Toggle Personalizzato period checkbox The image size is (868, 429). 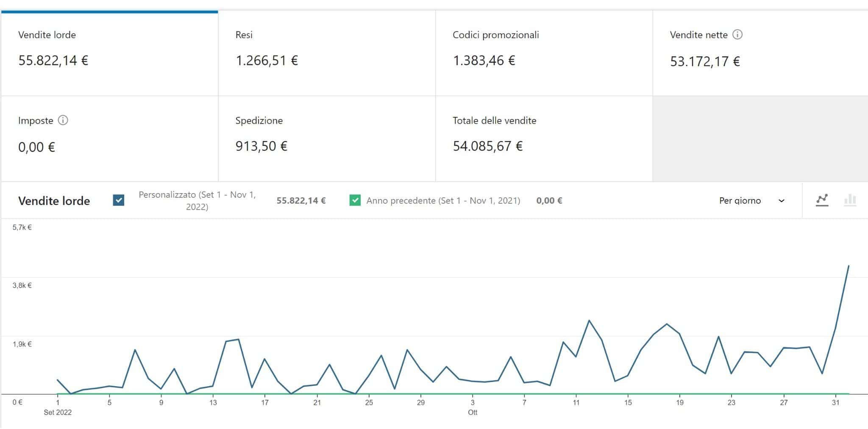coord(119,200)
